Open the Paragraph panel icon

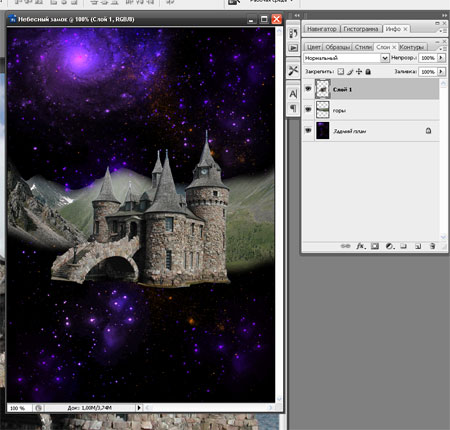pyautogui.click(x=293, y=108)
